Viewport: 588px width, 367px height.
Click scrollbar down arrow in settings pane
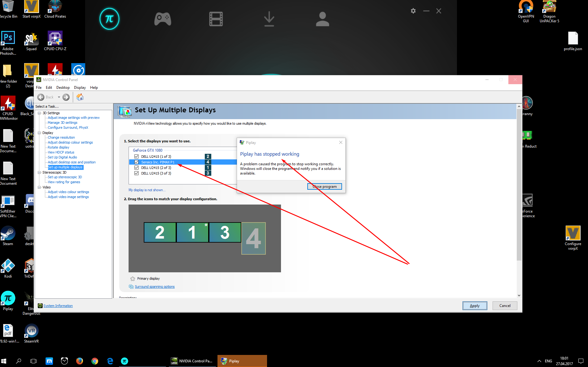tap(519, 296)
